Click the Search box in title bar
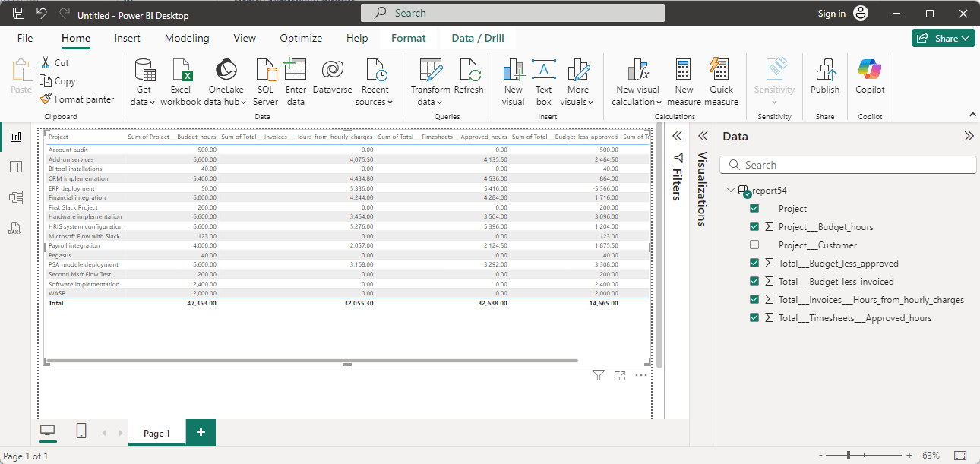Screen dimensions: 980x464 pos(513,13)
